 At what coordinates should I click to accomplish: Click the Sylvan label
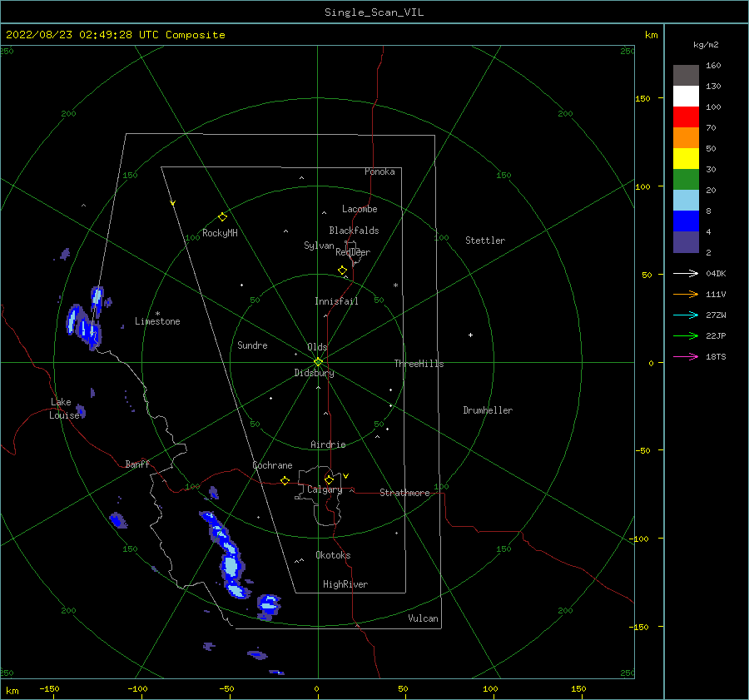click(x=319, y=246)
